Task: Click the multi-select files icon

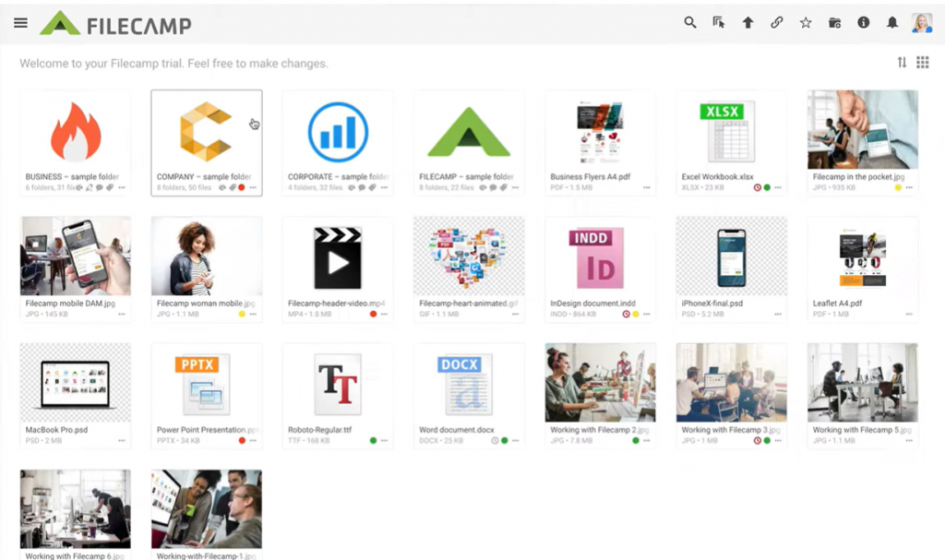Action: [719, 22]
